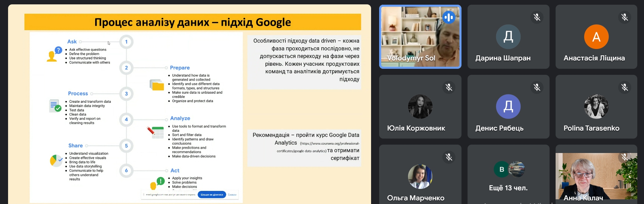Click muted microphone icon on Polina Tarasenko's tile
This screenshot has width=644, height=204.
coord(625,87)
